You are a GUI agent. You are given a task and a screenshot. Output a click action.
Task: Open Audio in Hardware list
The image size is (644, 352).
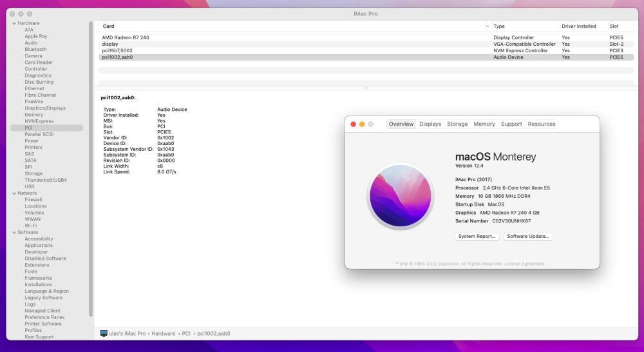31,43
